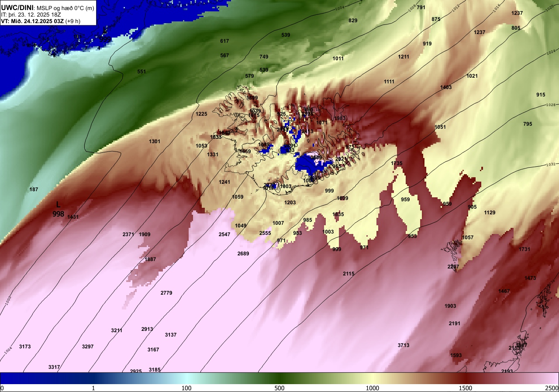Click the map value 919
The image size is (559, 392).
427,44
